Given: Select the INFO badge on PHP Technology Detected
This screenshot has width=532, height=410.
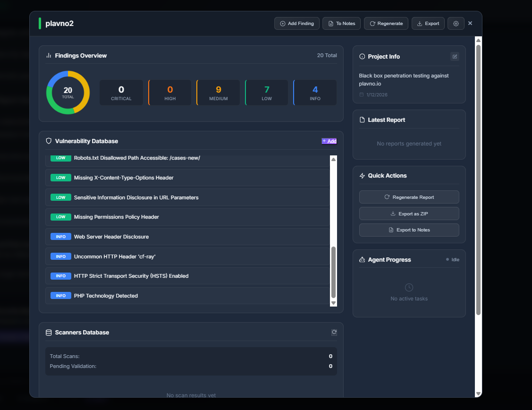Looking at the screenshot, I should 60,295.
